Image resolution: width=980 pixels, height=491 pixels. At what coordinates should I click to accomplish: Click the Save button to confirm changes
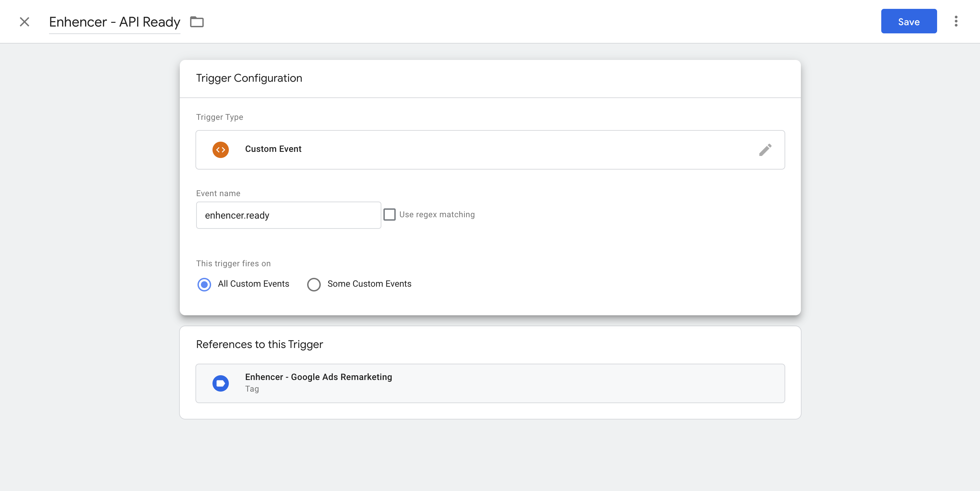908,21
